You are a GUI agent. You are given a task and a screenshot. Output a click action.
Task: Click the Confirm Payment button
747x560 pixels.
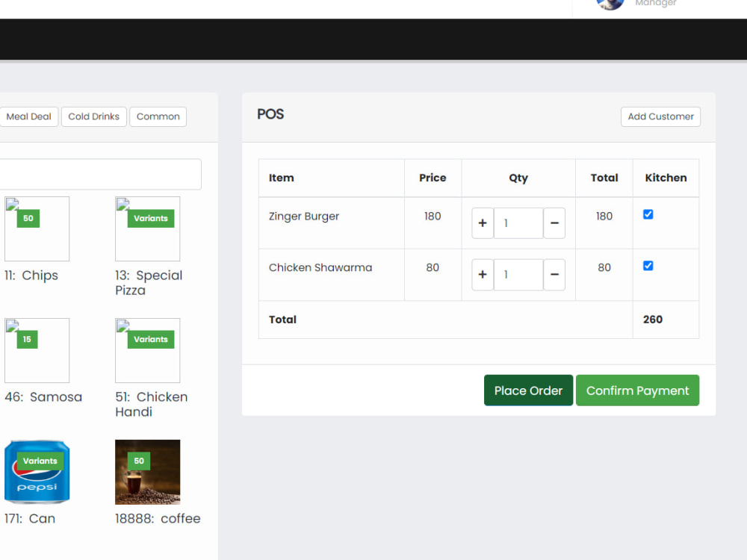(637, 391)
